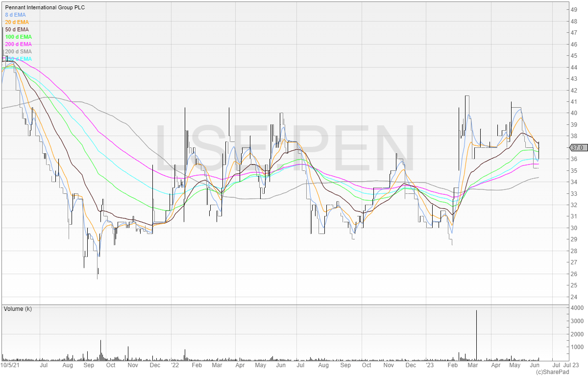This screenshot has width=588, height=376.
Task: Click the 34 price axis label
Action: tap(573, 182)
